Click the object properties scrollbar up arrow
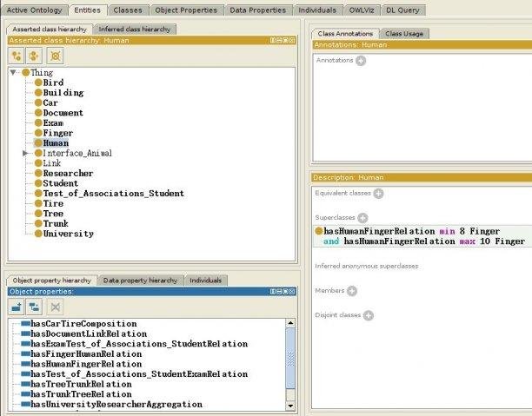532x416 pixels. 290,323
